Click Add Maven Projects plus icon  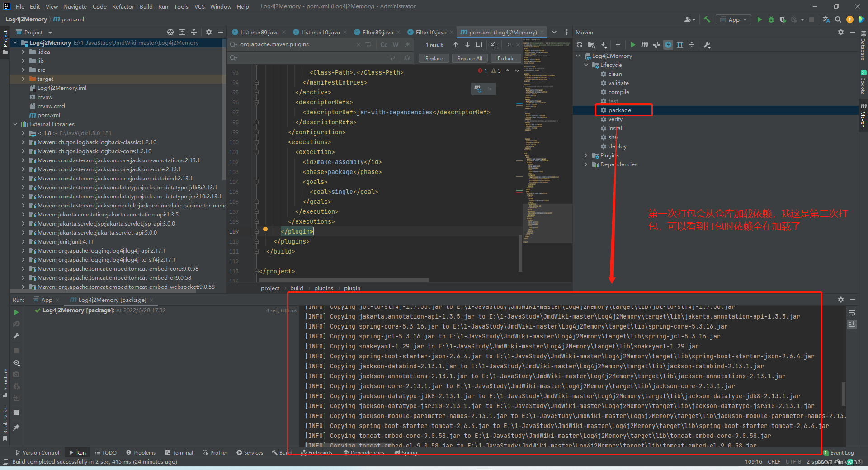pyautogui.click(x=618, y=45)
